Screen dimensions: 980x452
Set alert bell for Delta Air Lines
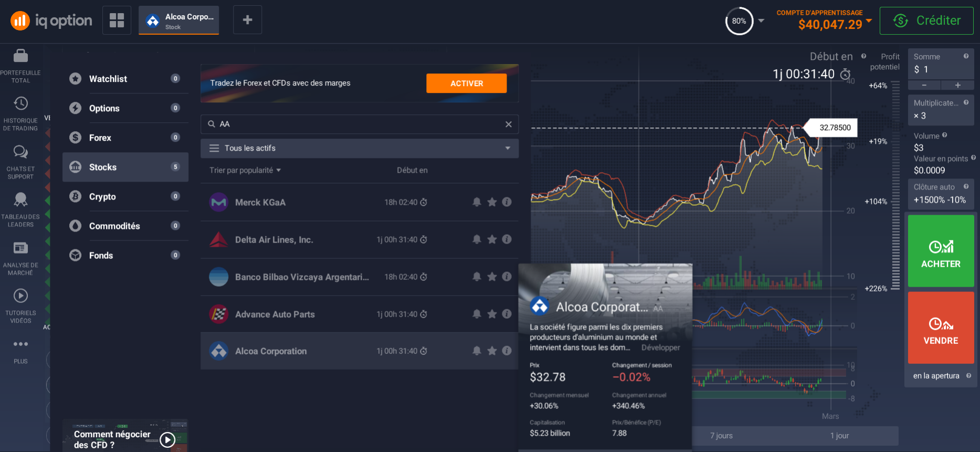[x=477, y=239]
